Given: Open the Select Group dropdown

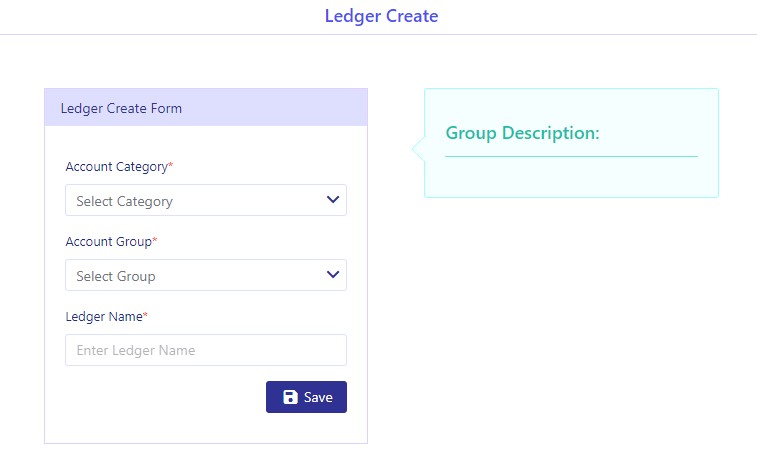Looking at the screenshot, I should tap(206, 275).
